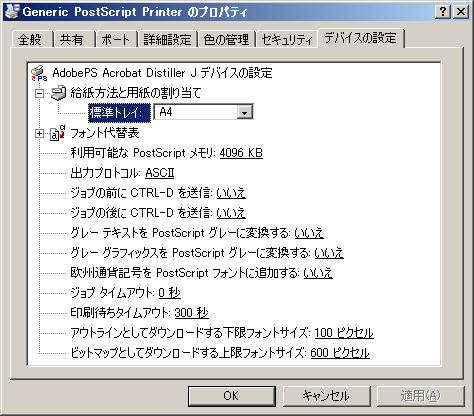Open the A4 paper size dropdown
The image size is (474, 416).
point(245,112)
